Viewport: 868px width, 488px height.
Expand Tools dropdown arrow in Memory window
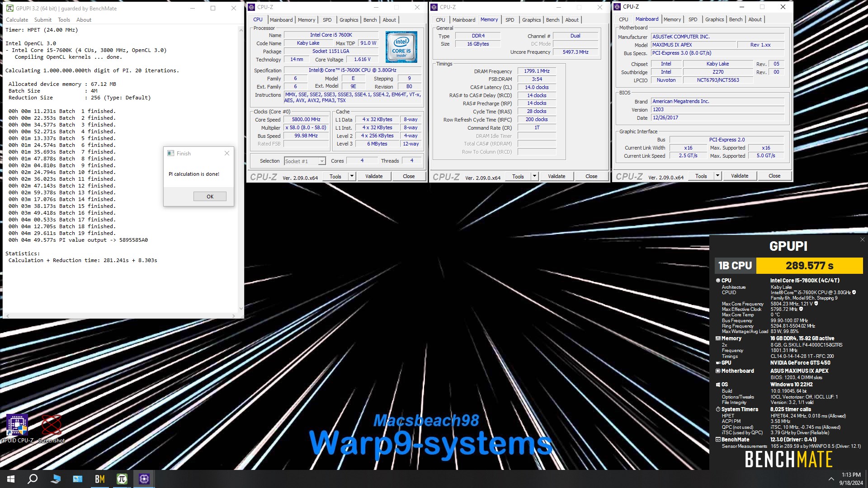click(534, 176)
